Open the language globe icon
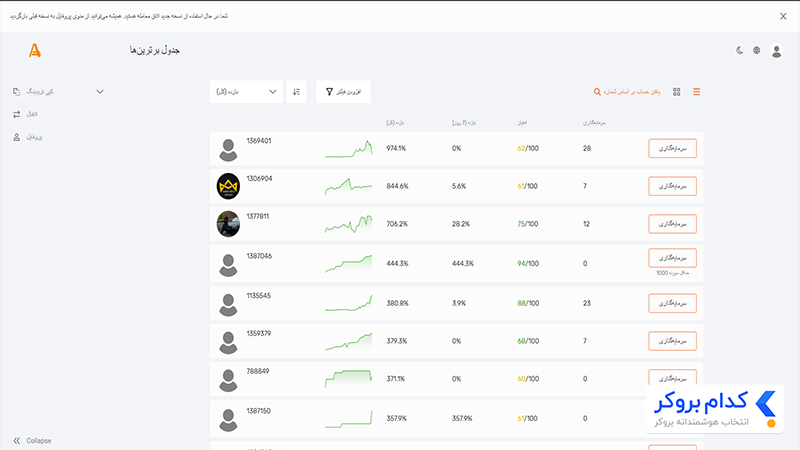The width and height of the screenshot is (800, 450). click(x=757, y=50)
